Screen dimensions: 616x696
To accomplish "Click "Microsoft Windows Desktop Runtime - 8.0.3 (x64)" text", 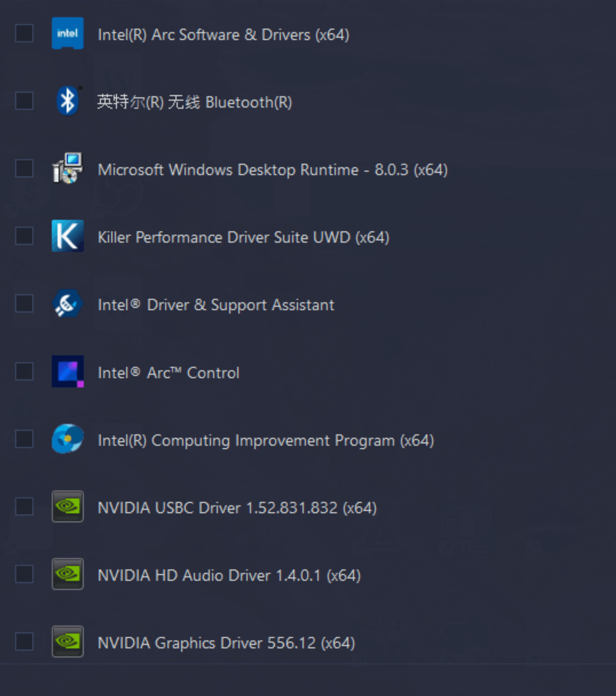I will (273, 170).
